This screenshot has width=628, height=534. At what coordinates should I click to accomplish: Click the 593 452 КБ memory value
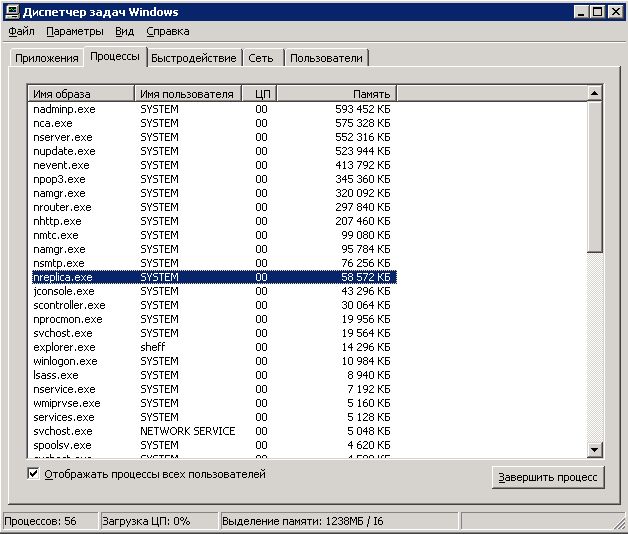pyautogui.click(x=362, y=109)
